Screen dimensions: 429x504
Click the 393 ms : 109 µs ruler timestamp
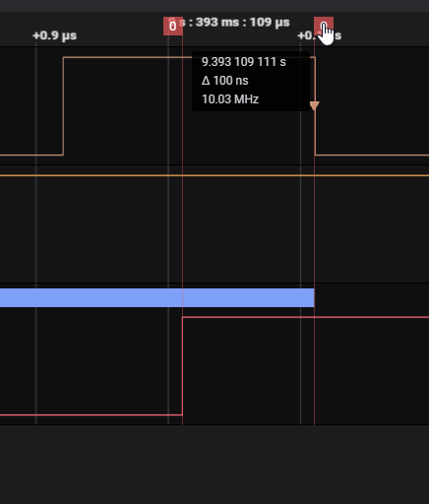click(243, 23)
